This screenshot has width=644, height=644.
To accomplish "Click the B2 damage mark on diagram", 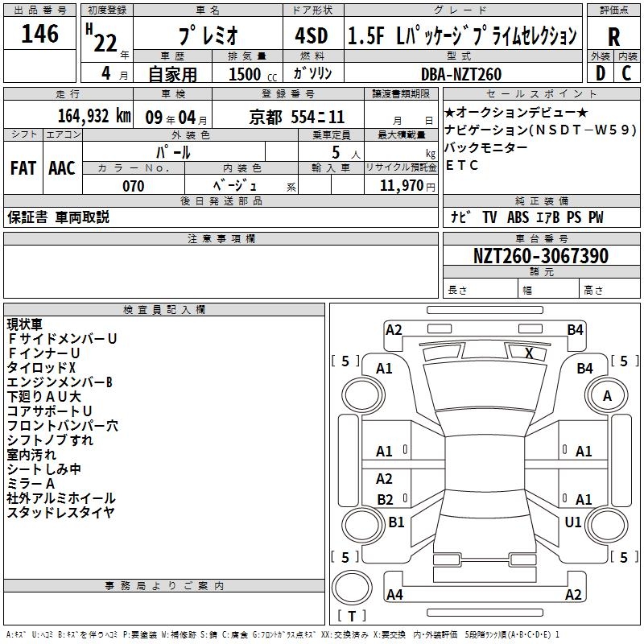I will tap(386, 500).
